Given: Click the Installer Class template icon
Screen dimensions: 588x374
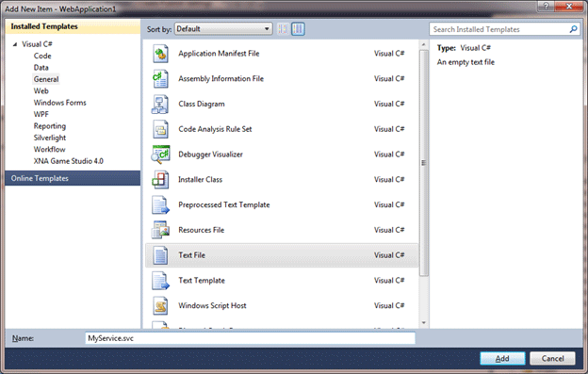Looking at the screenshot, I should point(160,180).
